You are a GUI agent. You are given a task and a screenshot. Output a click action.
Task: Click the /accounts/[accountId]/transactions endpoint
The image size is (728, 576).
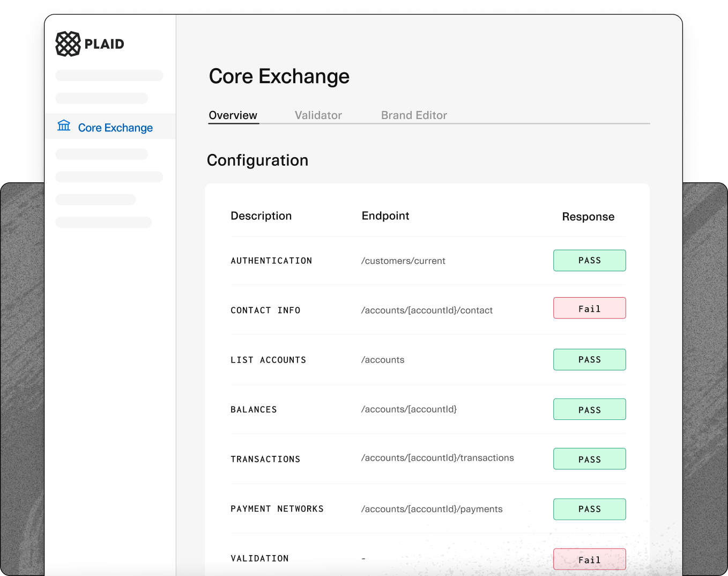[x=437, y=458]
